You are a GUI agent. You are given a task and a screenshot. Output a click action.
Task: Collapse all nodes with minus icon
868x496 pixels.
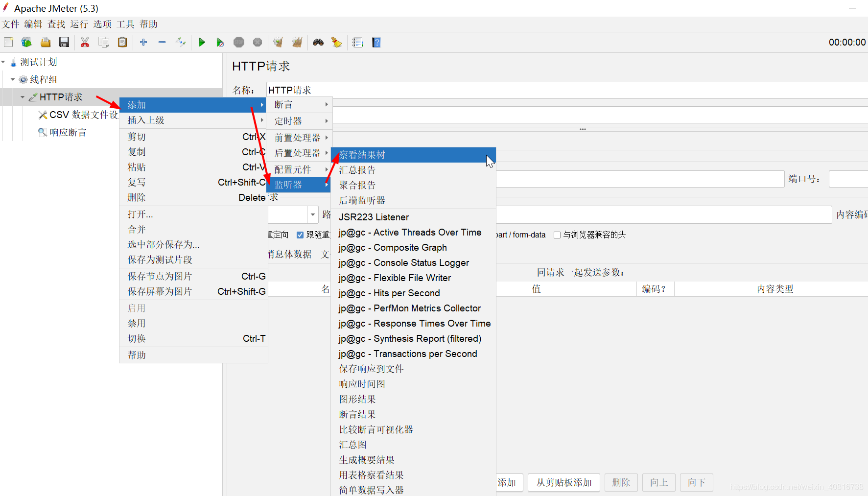(x=162, y=43)
